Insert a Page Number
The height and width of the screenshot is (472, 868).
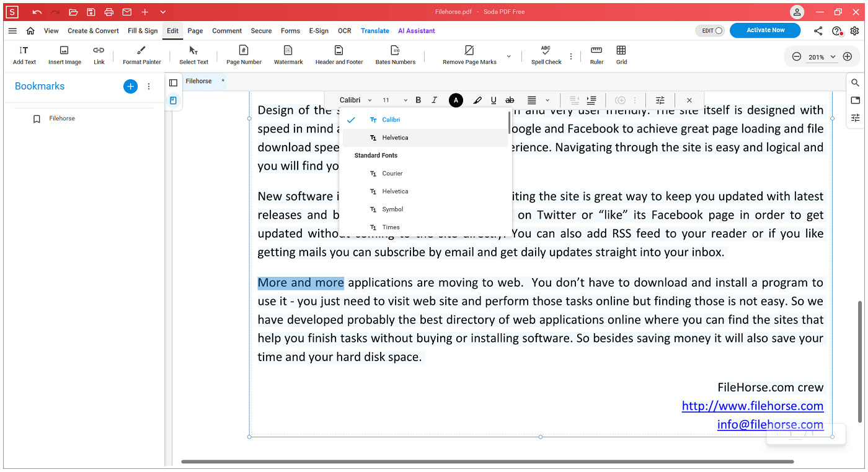(x=244, y=55)
